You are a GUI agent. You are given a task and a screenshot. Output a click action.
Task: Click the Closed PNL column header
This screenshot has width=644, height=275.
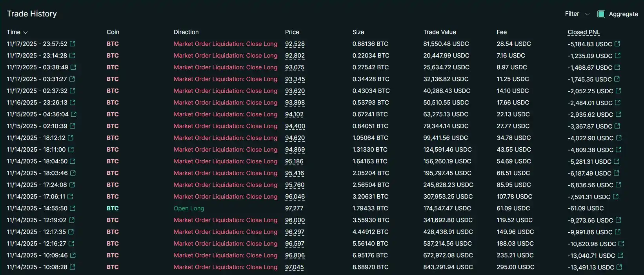click(x=584, y=32)
